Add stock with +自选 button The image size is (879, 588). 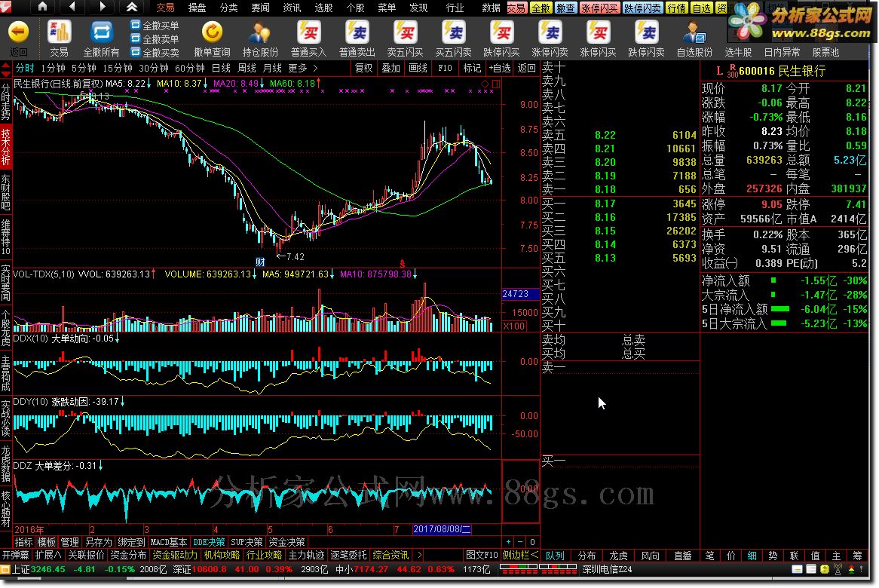pyautogui.click(x=500, y=68)
